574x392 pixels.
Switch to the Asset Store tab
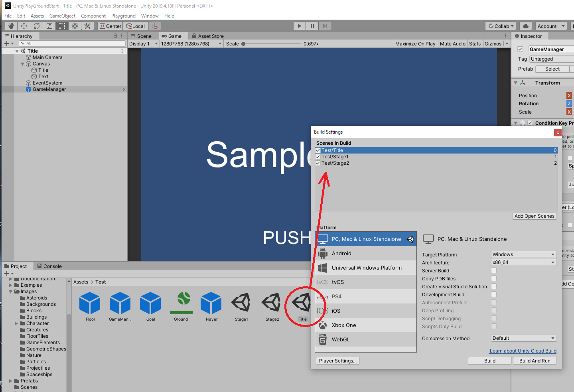207,36
